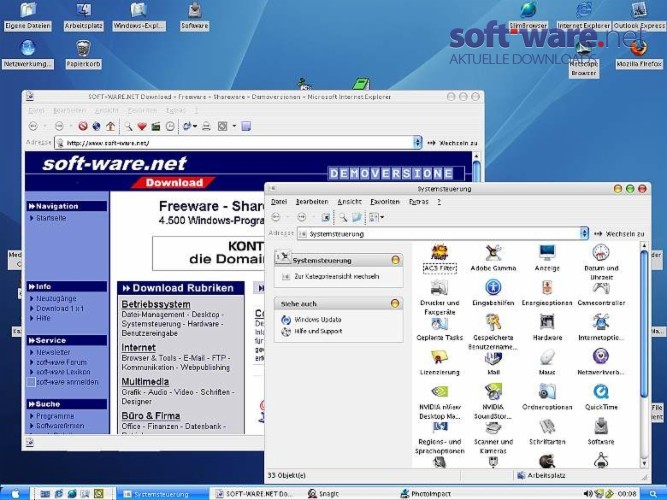
Task: Click the Search magnifier icon in Systemsteuerung toolbar
Action: pos(342,217)
